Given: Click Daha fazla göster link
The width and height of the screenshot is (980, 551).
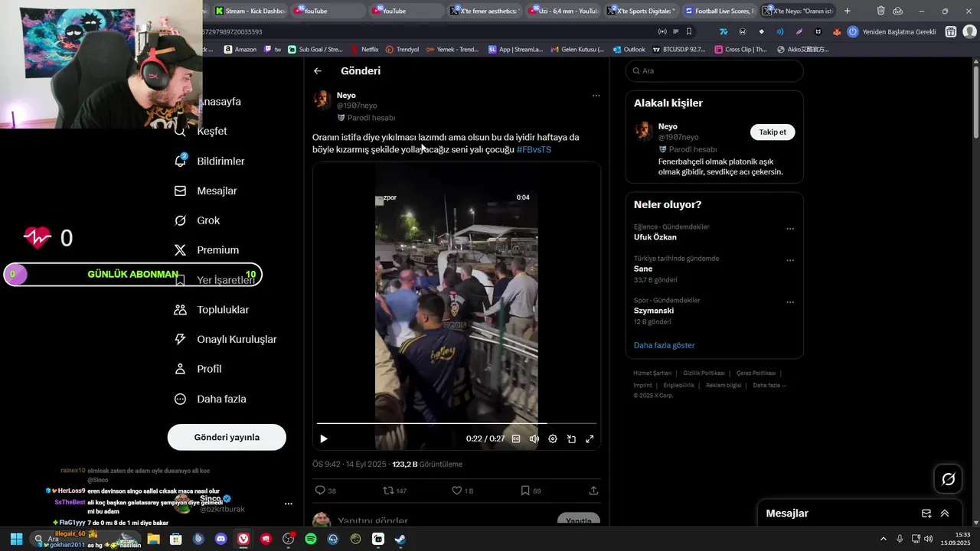Looking at the screenshot, I should coord(664,345).
